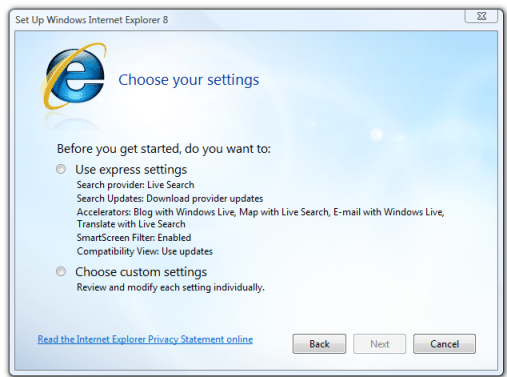The image size is (507, 377).
Task: Click 'Search Updates: Download provider updates' text
Action: [170, 198]
